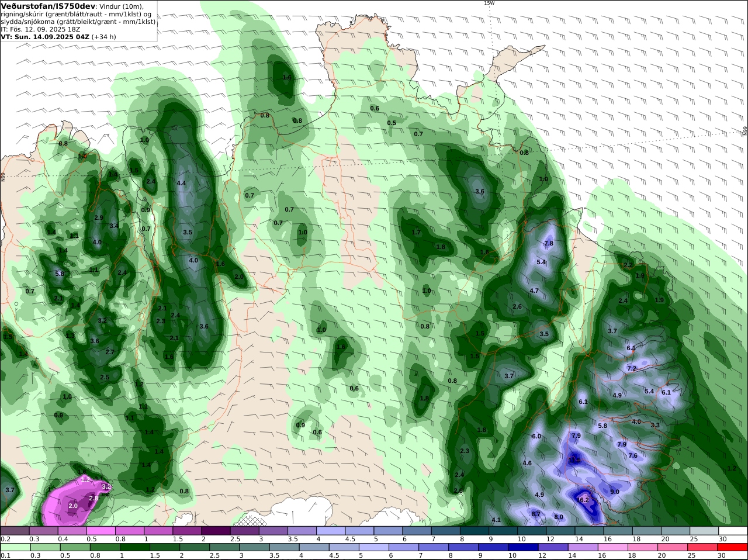Click the 16.2 precipitation value on the map

583,500
